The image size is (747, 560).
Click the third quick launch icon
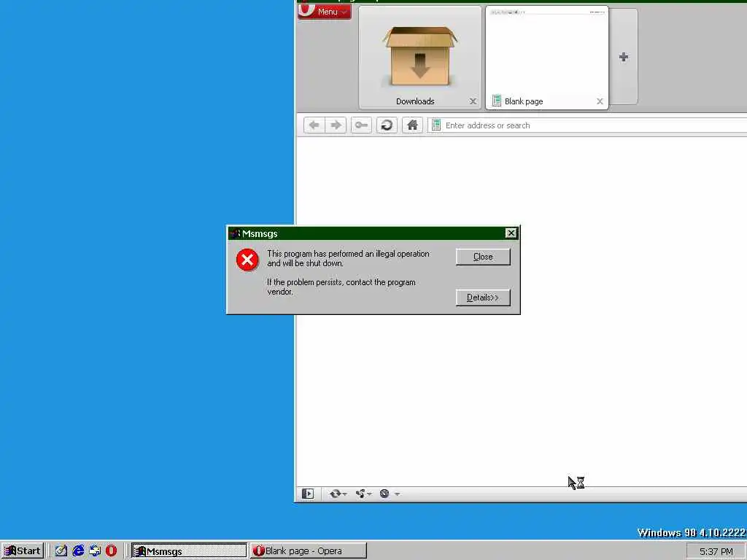click(95, 551)
